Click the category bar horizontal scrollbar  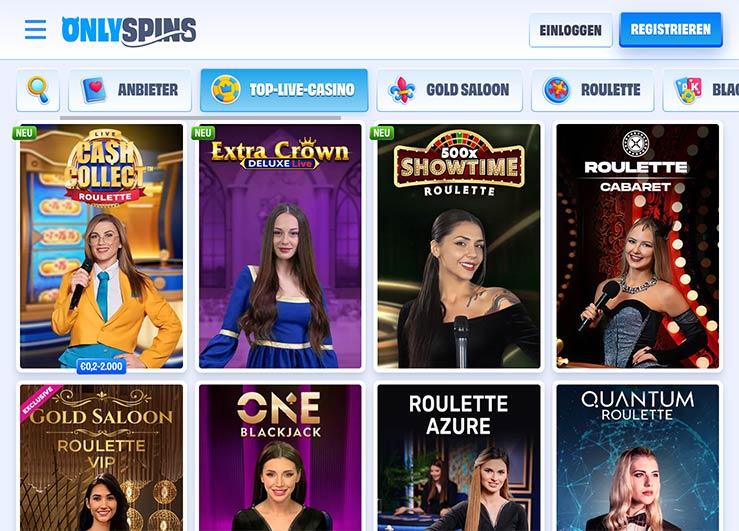(x=200, y=118)
